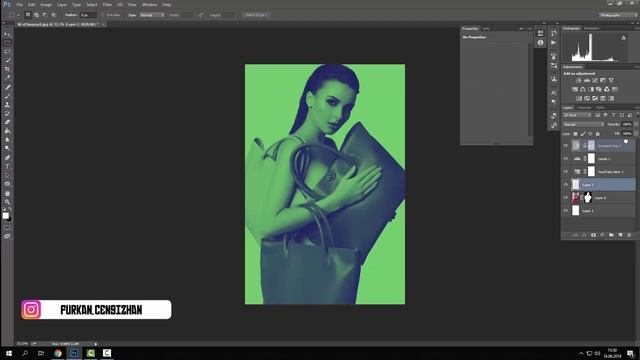Add a Curves adjustment

click(595, 80)
